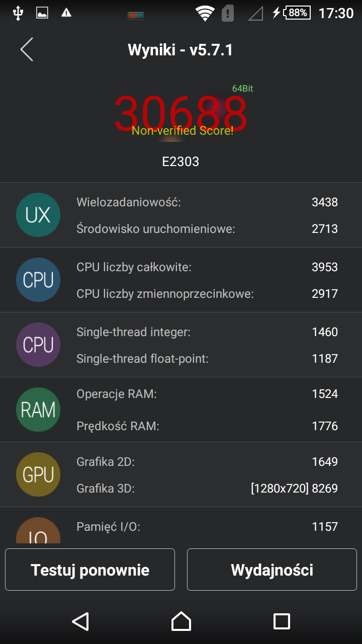Tap the Wi-Fi status bar icon
The height and width of the screenshot is (644, 362).
pos(205,13)
